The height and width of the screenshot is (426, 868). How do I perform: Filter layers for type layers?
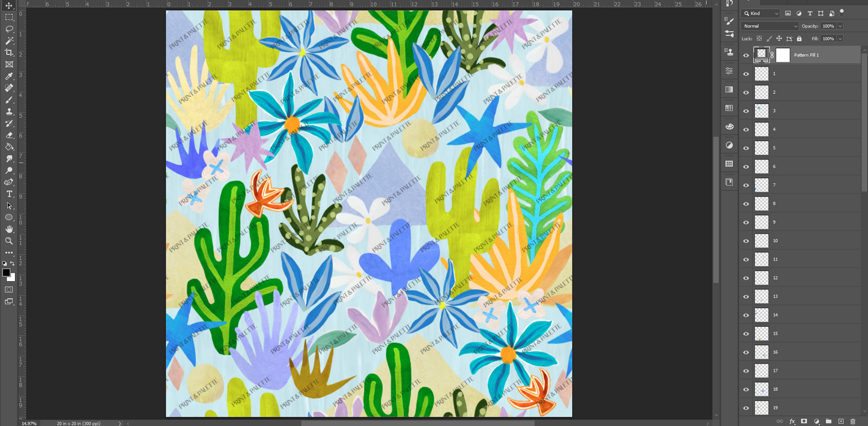point(810,13)
